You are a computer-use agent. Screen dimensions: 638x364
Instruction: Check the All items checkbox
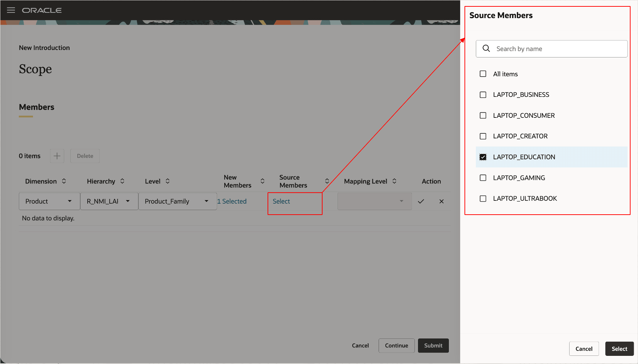tap(483, 74)
